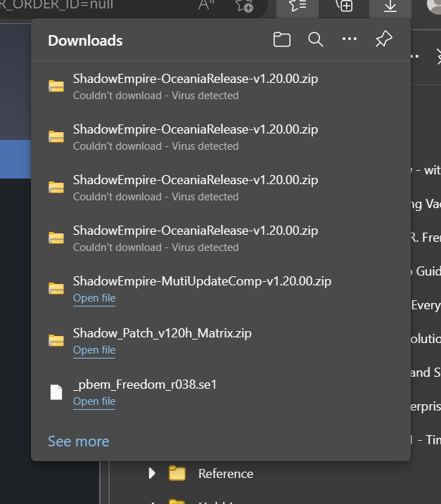Click file icon of _pbem_Freedom_r038.se1

click(56, 392)
